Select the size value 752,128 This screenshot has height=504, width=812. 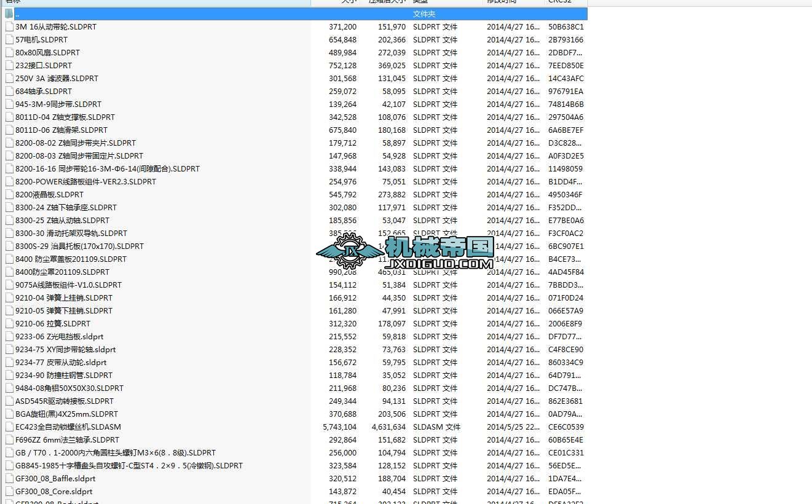[342, 65]
